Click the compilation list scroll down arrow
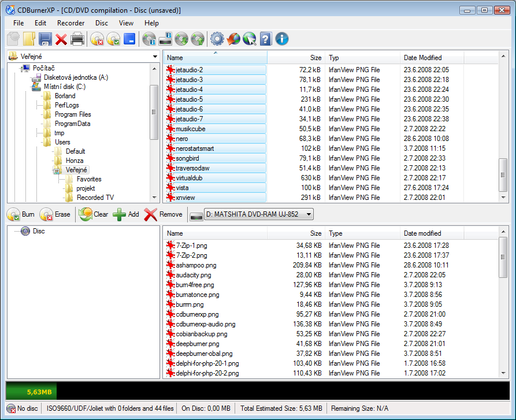 (503, 373)
